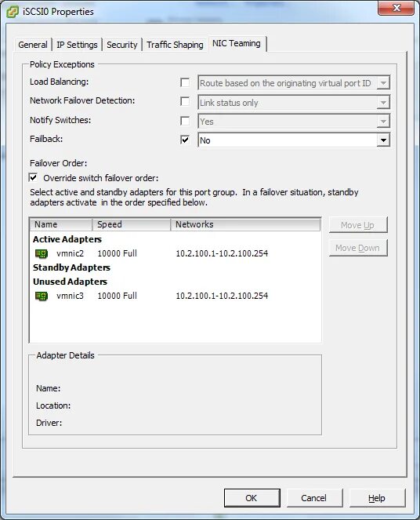Viewport: 420px width, 520px height.
Task: Click the vSphere icon in the title bar
Action: click(x=13, y=12)
